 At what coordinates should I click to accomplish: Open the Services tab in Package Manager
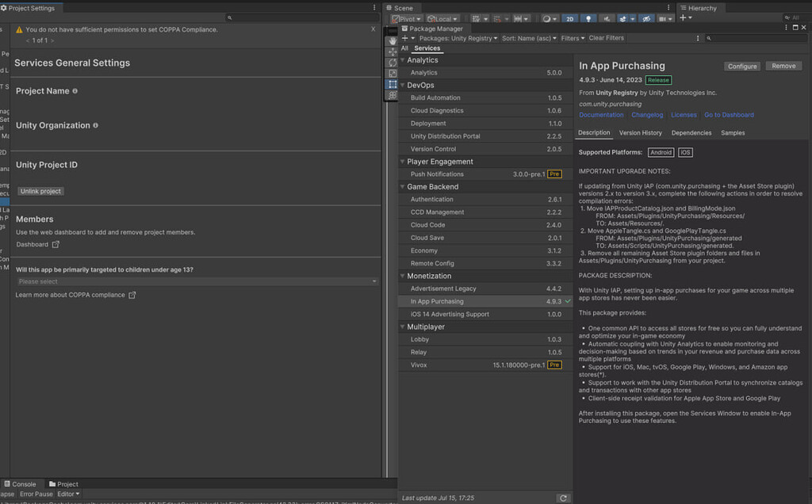point(427,48)
